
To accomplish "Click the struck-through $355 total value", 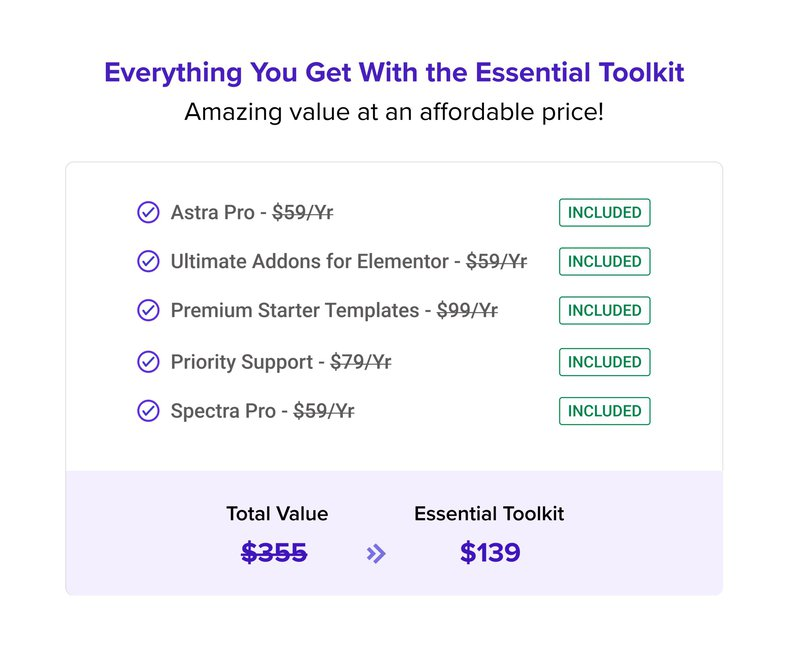I will point(274,552).
